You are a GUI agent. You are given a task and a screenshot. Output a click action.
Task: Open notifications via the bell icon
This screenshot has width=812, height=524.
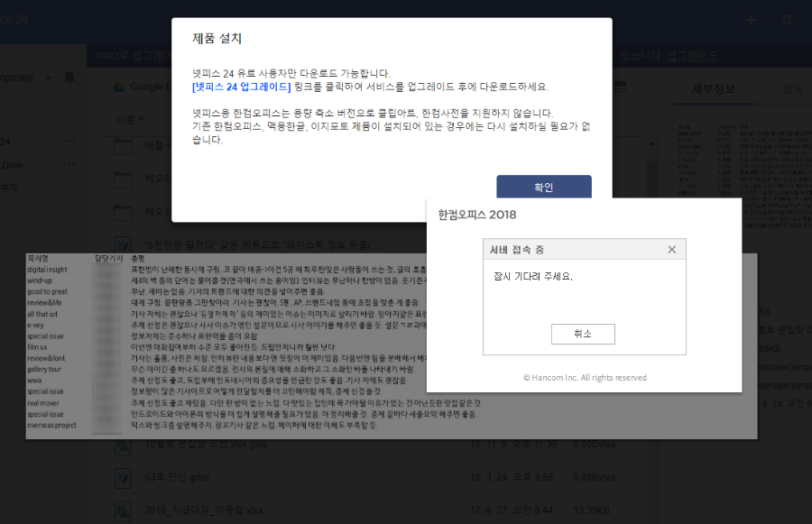pyautogui.click(x=69, y=78)
